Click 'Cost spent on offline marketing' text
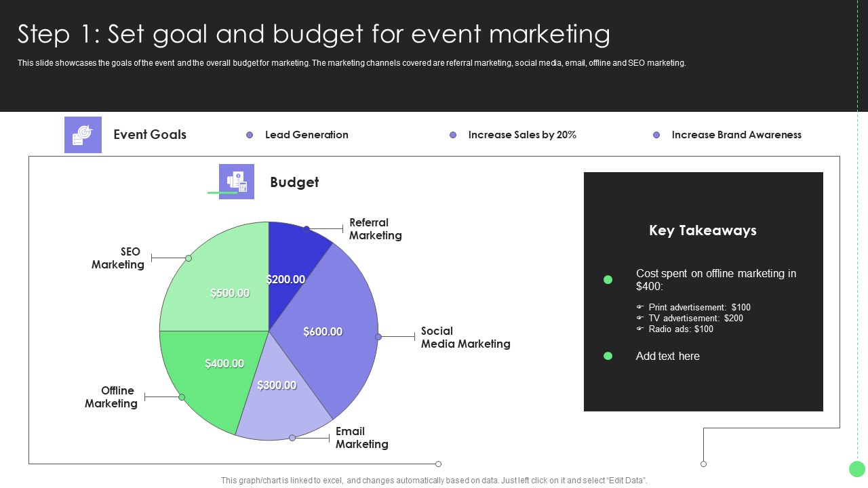The height and width of the screenshot is (488, 868). click(716, 279)
